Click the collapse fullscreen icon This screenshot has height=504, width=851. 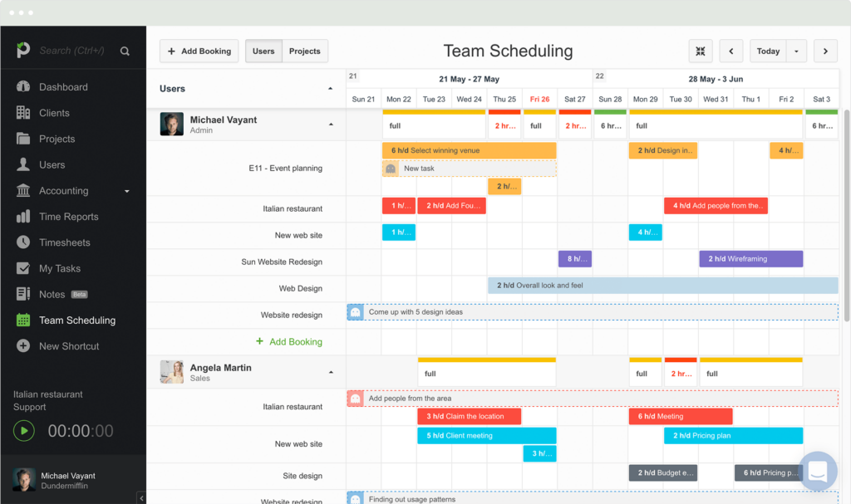tap(700, 51)
